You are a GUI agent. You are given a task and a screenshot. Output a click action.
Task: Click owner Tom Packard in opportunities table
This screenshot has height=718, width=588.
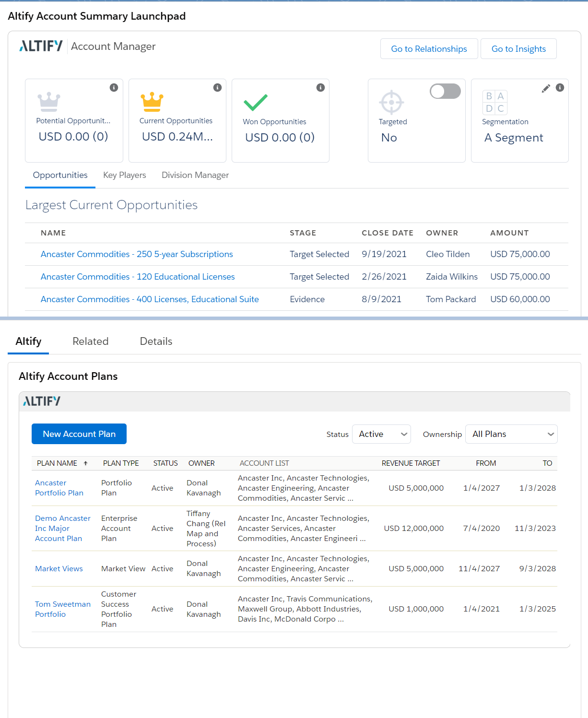[x=451, y=299]
